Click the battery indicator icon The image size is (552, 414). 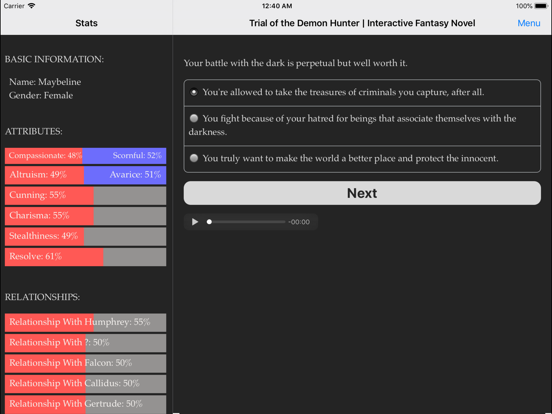coord(541,6)
